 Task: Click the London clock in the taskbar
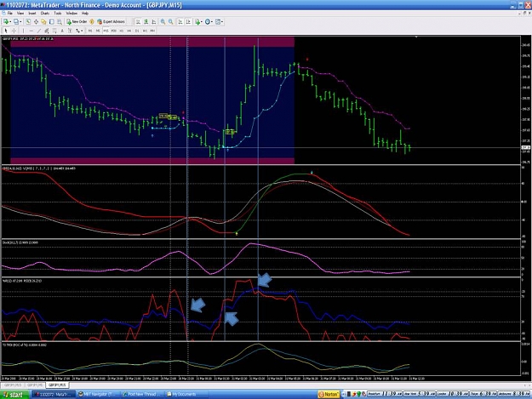pos(453,394)
